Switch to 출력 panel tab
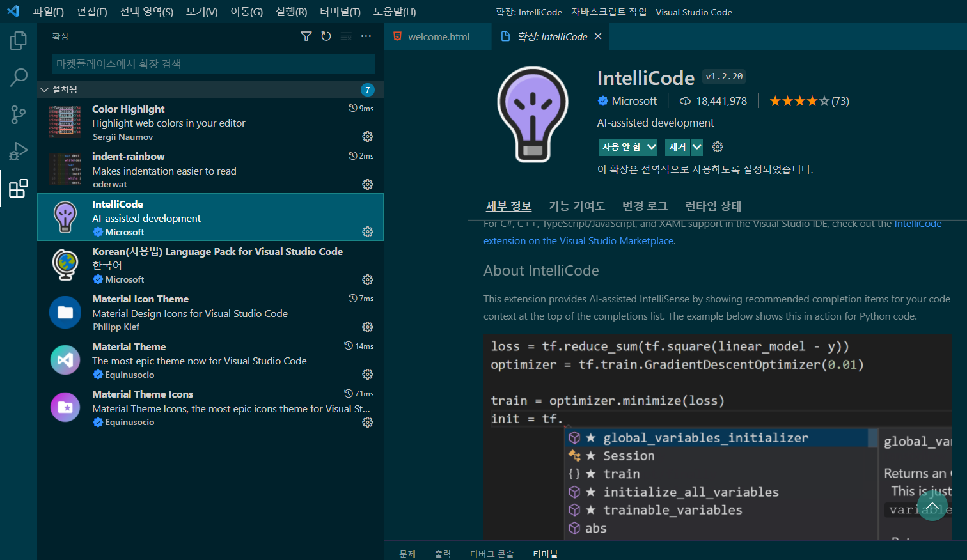 coord(443,554)
